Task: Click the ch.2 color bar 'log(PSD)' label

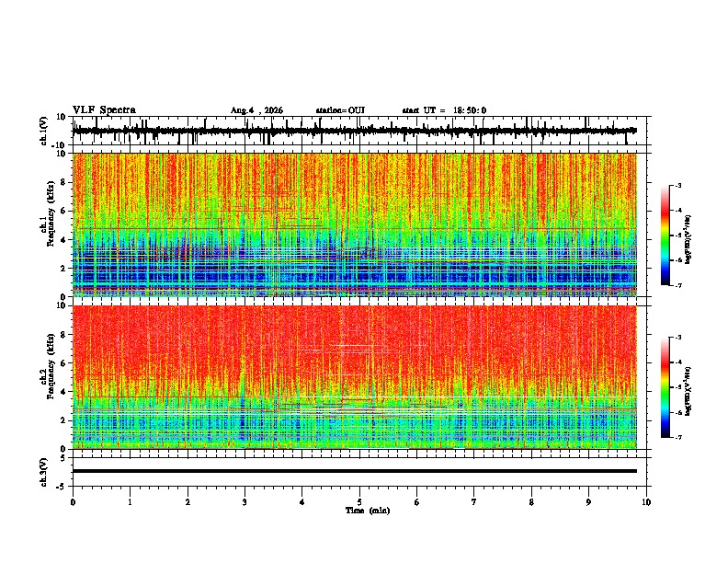Action: pos(688,391)
